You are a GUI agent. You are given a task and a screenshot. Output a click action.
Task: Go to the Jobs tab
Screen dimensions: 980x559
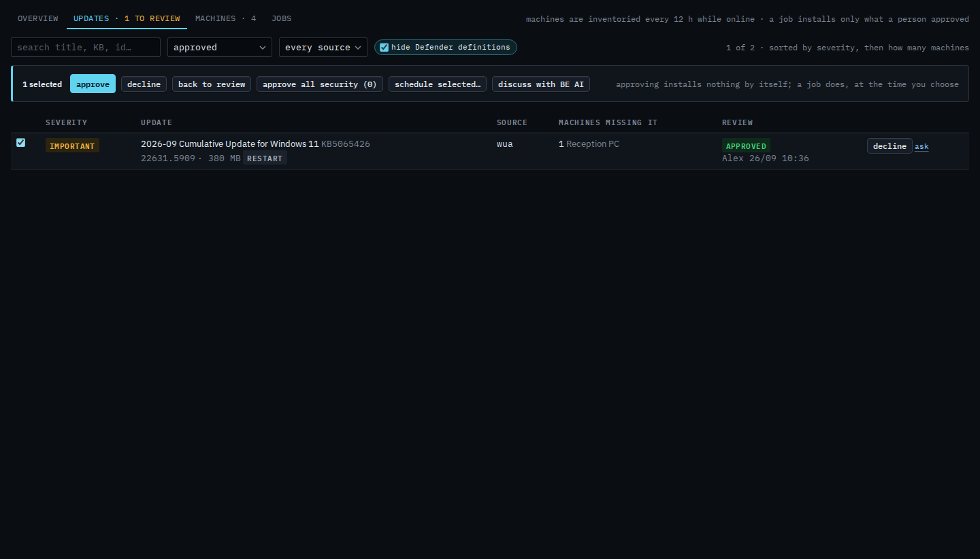pyautogui.click(x=281, y=18)
